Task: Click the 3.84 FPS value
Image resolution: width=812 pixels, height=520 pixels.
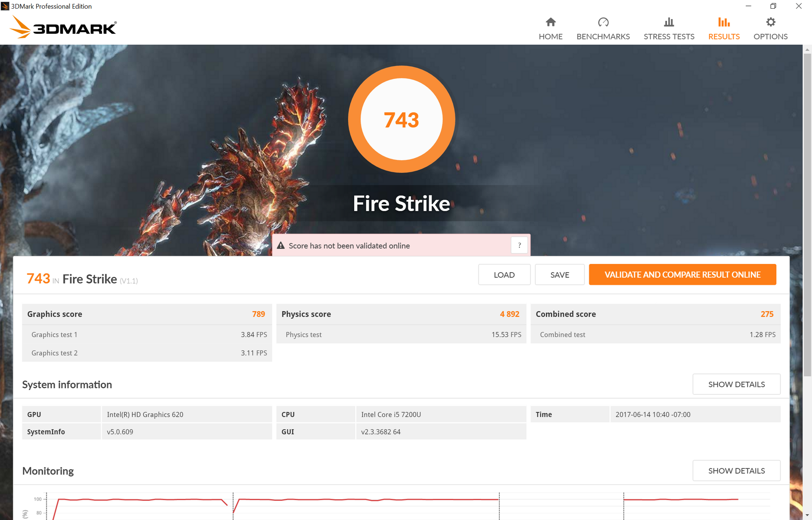Action: pos(254,335)
